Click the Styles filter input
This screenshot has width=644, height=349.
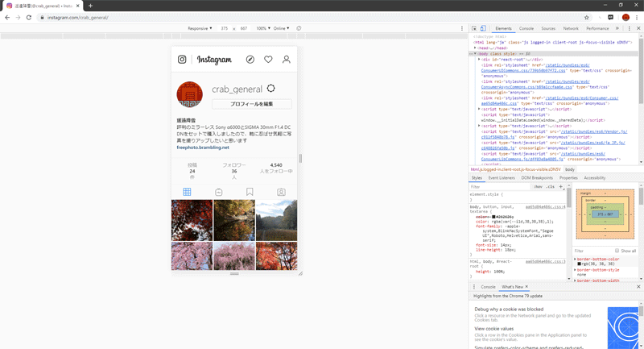[x=500, y=187]
